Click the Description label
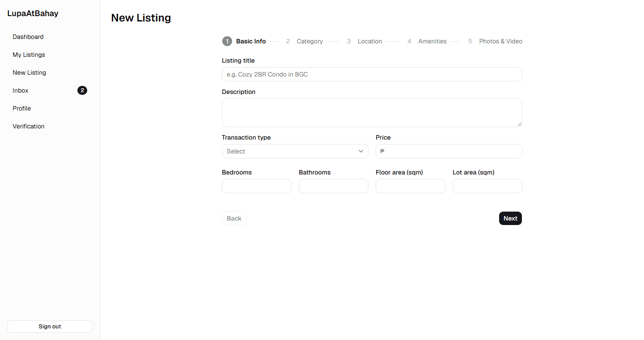 coord(239,92)
